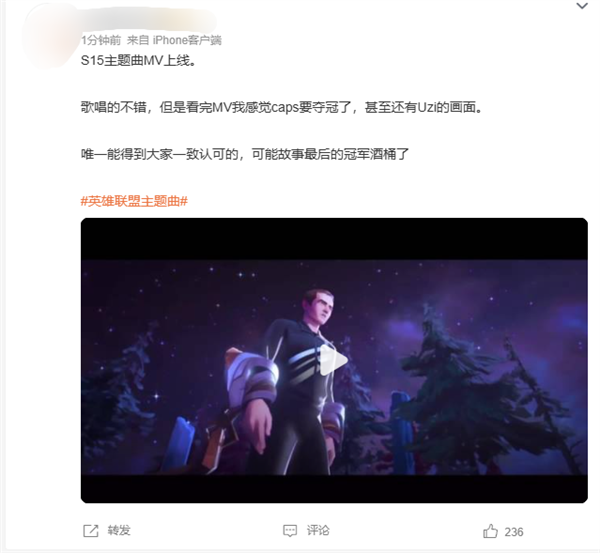Open the post options chevron menu
Screen dimensions: 600x553
pyautogui.click(x=582, y=6)
